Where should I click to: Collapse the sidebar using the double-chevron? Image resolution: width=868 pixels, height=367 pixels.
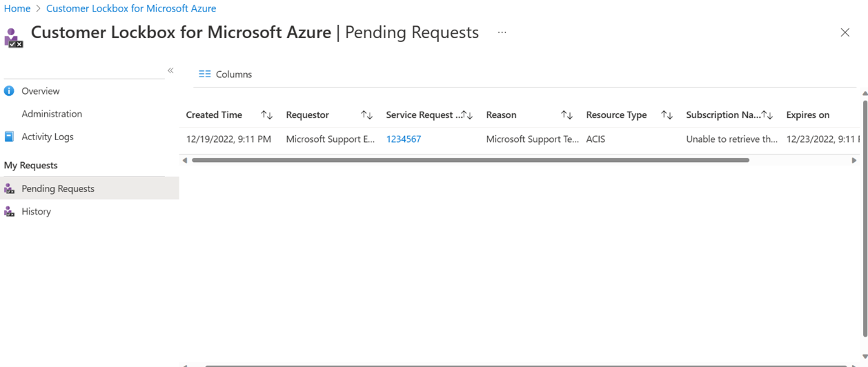click(170, 70)
